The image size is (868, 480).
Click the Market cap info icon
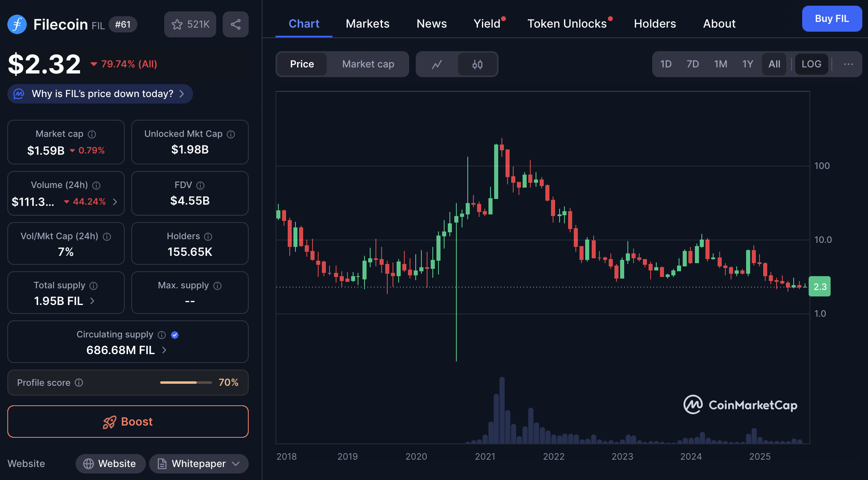(x=92, y=134)
